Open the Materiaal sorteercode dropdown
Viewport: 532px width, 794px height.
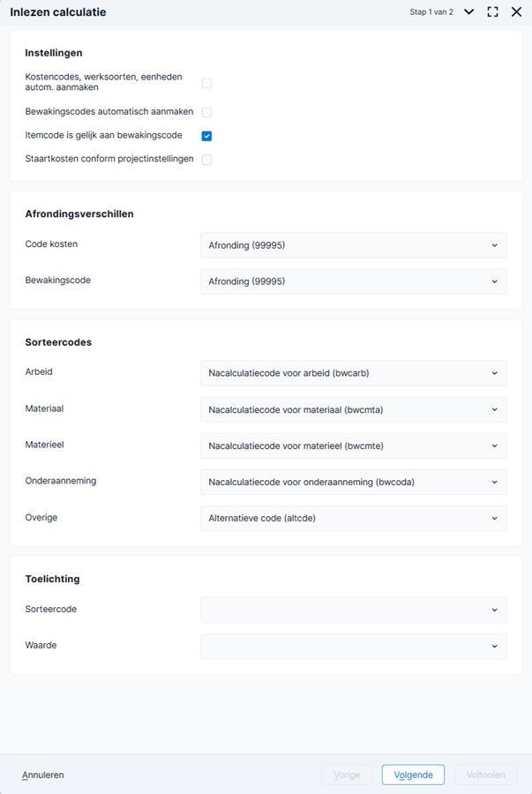pyautogui.click(x=353, y=409)
